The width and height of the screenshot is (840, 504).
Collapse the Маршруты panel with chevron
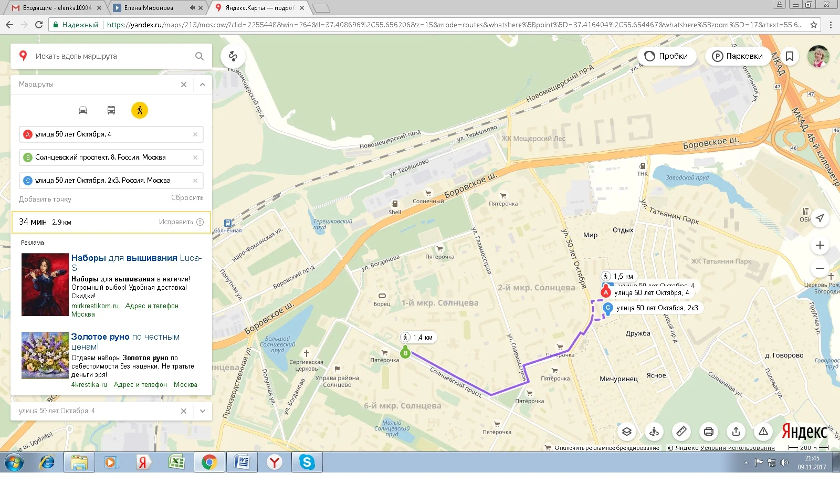coord(203,85)
